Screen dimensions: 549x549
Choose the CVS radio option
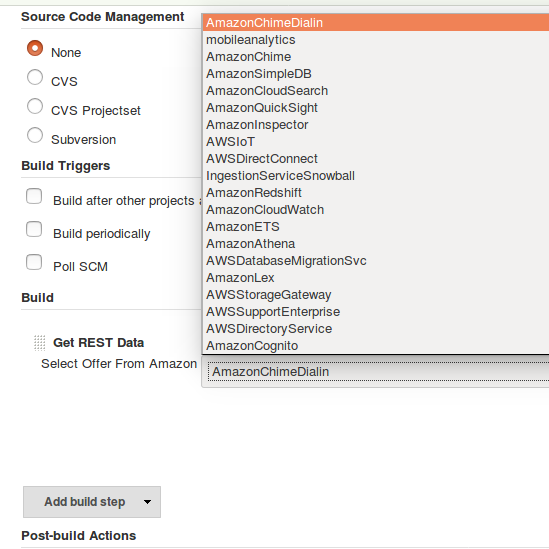coord(35,77)
